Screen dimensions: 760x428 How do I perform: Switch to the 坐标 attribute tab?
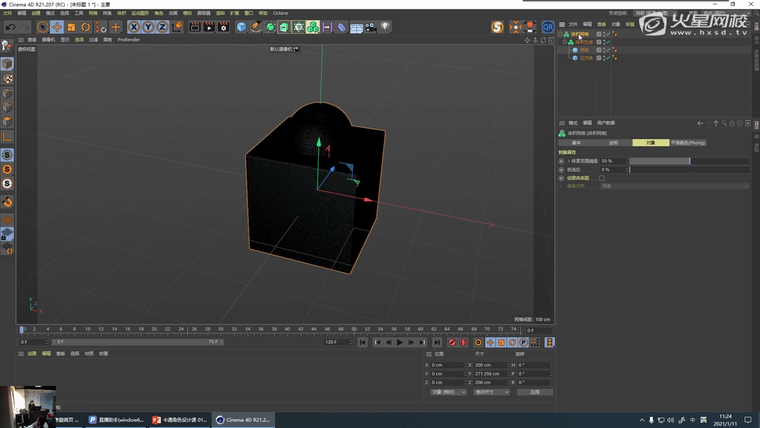click(x=614, y=142)
